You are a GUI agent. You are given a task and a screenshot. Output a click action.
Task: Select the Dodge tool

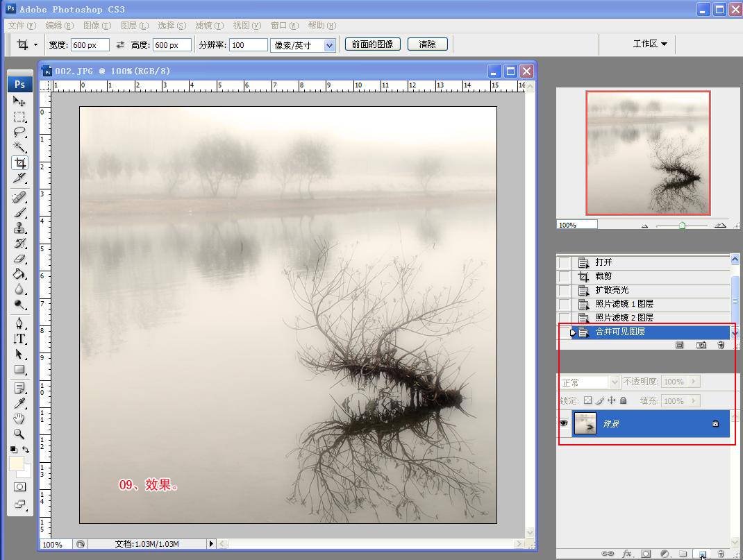19,305
